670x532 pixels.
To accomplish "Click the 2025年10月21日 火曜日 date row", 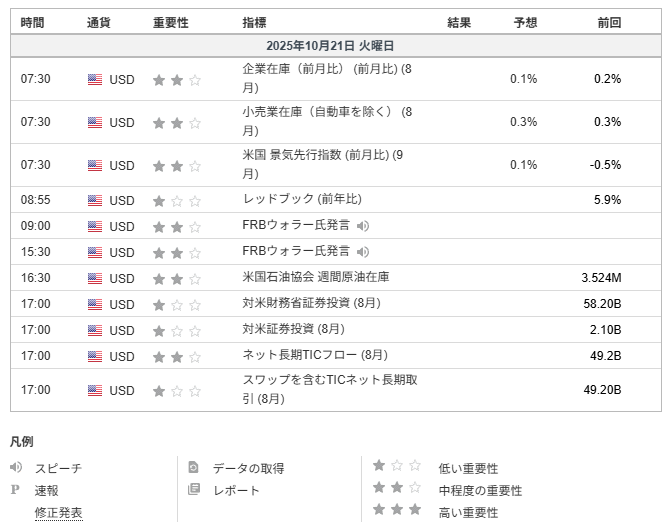I will click(x=335, y=46).
